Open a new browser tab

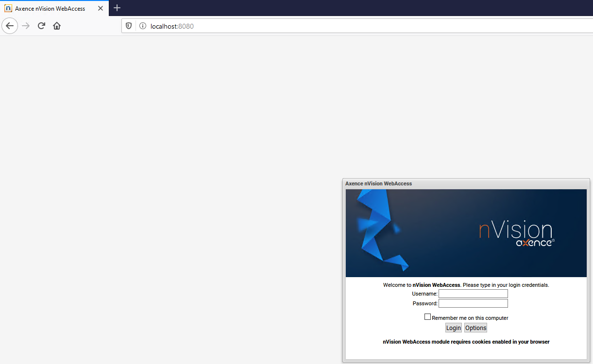click(x=117, y=8)
